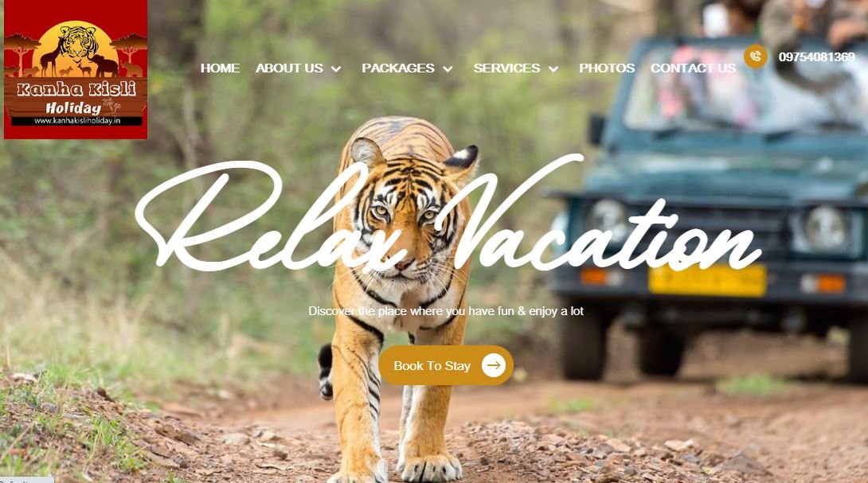868x483 pixels.
Task: Open the Contact Us page
Action: click(693, 68)
